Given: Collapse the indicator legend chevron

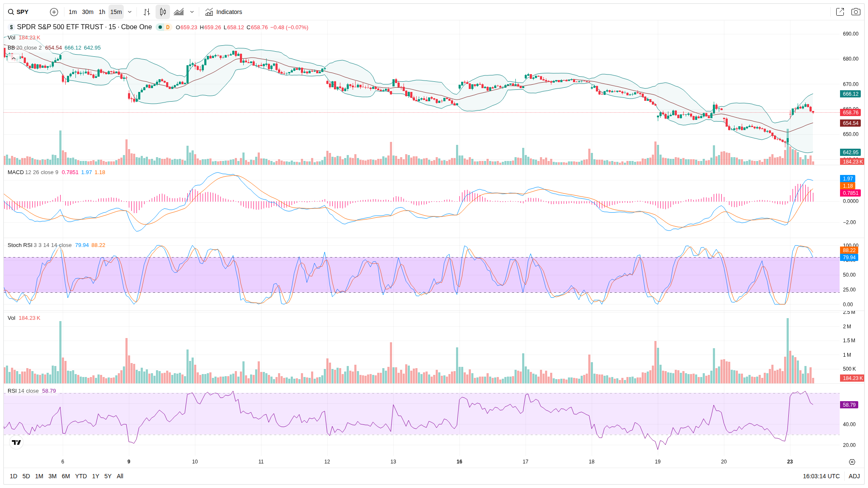Looking at the screenshot, I should [14, 58].
